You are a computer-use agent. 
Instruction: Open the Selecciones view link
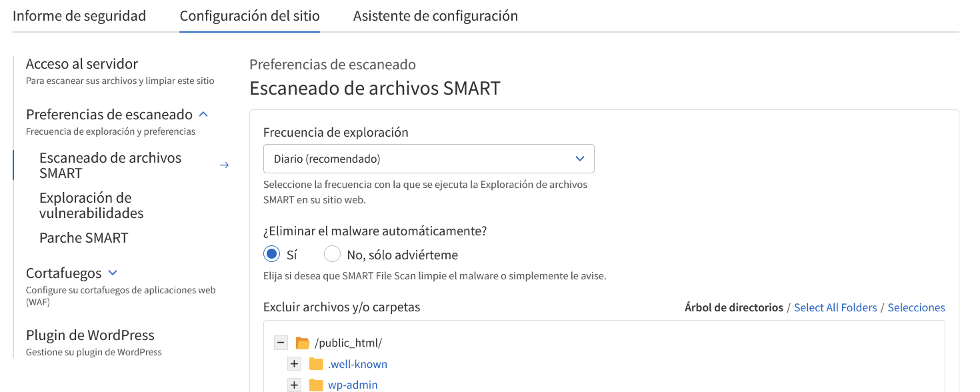[x=916, y=307]
